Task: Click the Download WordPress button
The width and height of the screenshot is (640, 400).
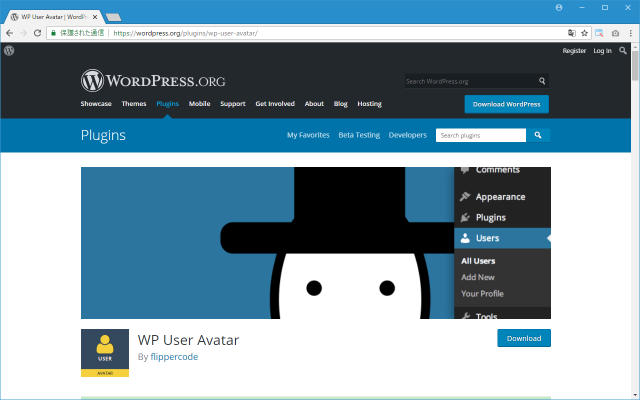Action: [507, 104]
